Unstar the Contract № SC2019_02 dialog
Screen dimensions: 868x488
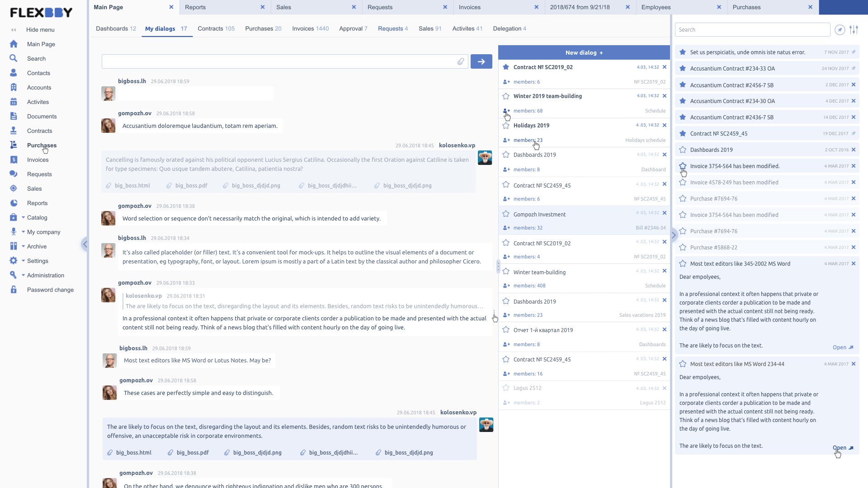click(506, 67)
